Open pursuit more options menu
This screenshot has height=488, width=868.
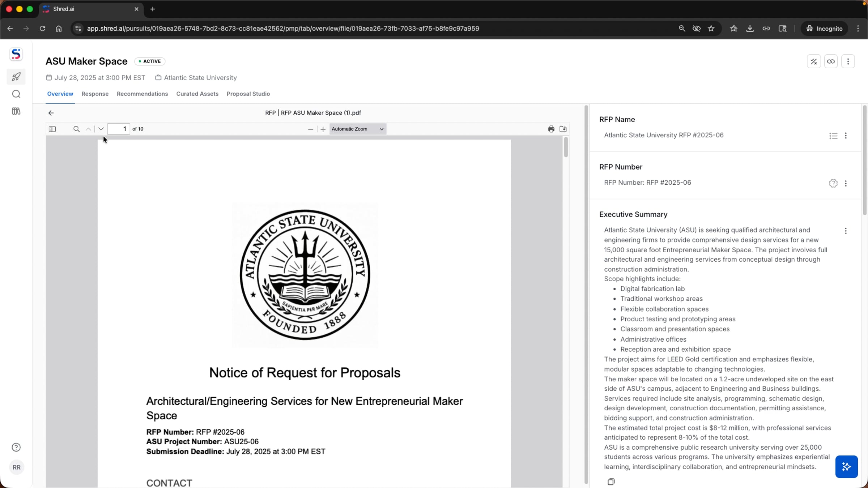848,61
